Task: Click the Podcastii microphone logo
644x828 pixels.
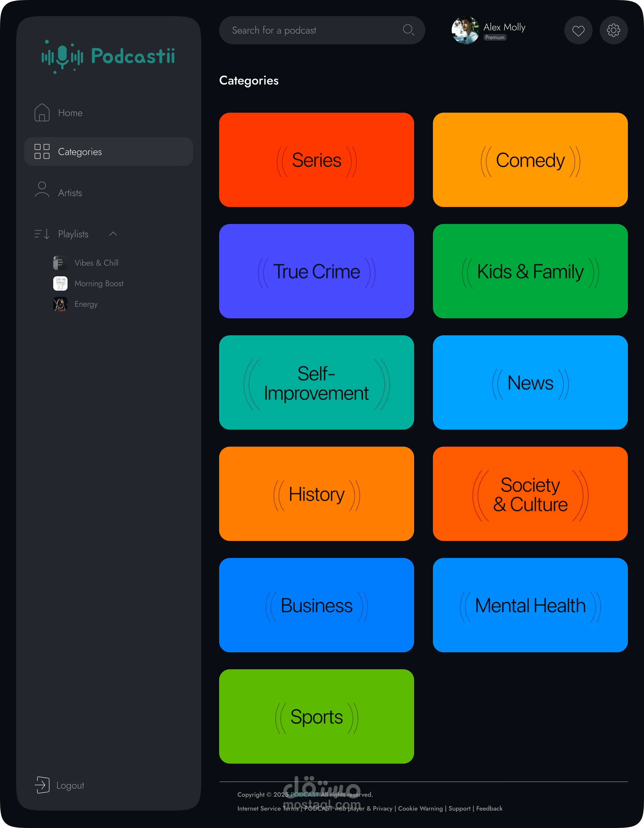Action: (63, 57)
